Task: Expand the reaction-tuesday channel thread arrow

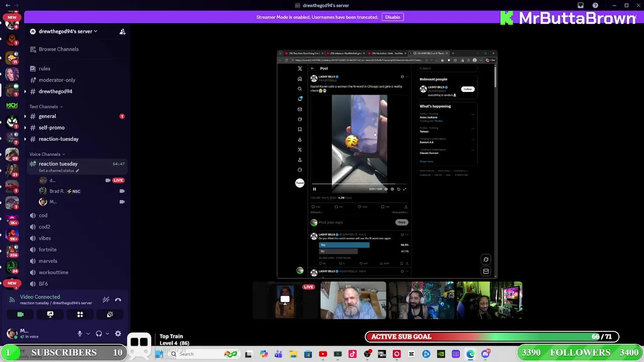Action: coord(25,139)
